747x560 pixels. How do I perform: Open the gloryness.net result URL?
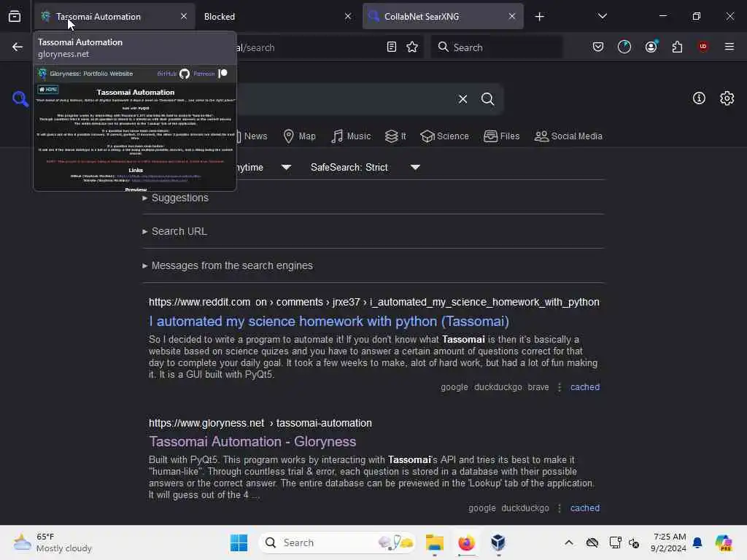point(260,424)
